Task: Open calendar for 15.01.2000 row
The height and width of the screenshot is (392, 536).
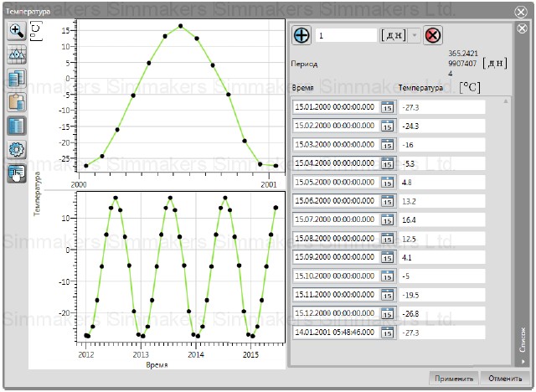Action: [x=387, y=107]
